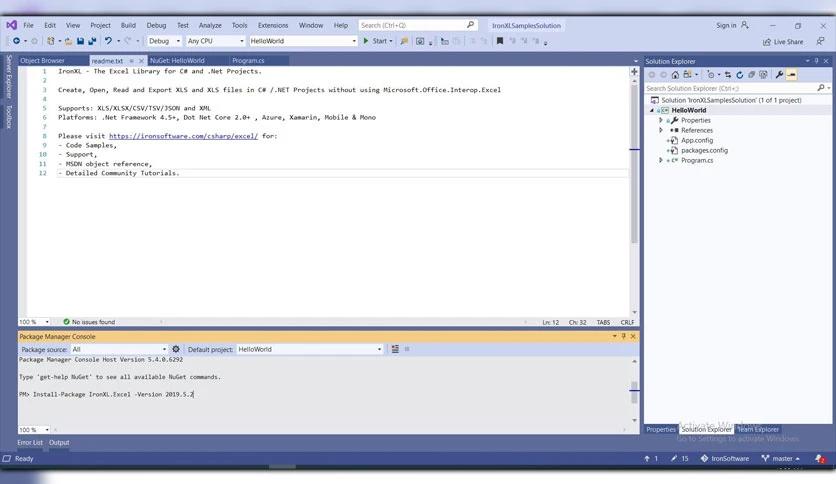Screen dimensions: 836x484
Task: Click the Undo arrow in the toolbar
Action: pyautogui.click(x=108, y=41)
